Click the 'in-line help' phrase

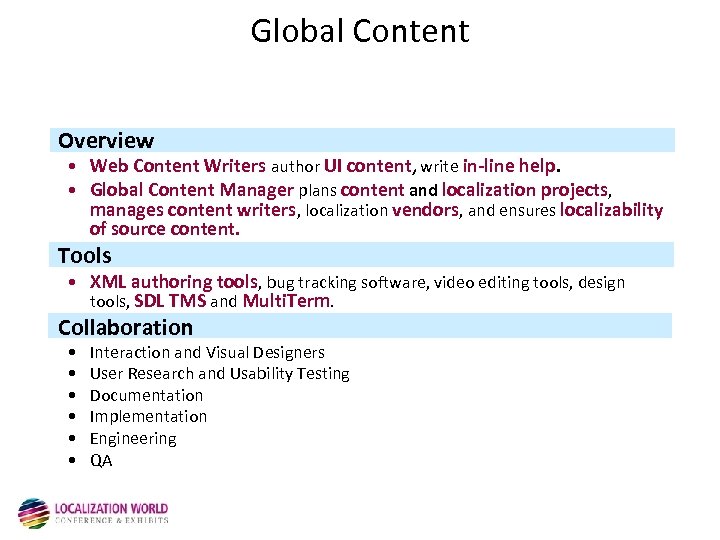pyautogui.click(x=509, y=166)
